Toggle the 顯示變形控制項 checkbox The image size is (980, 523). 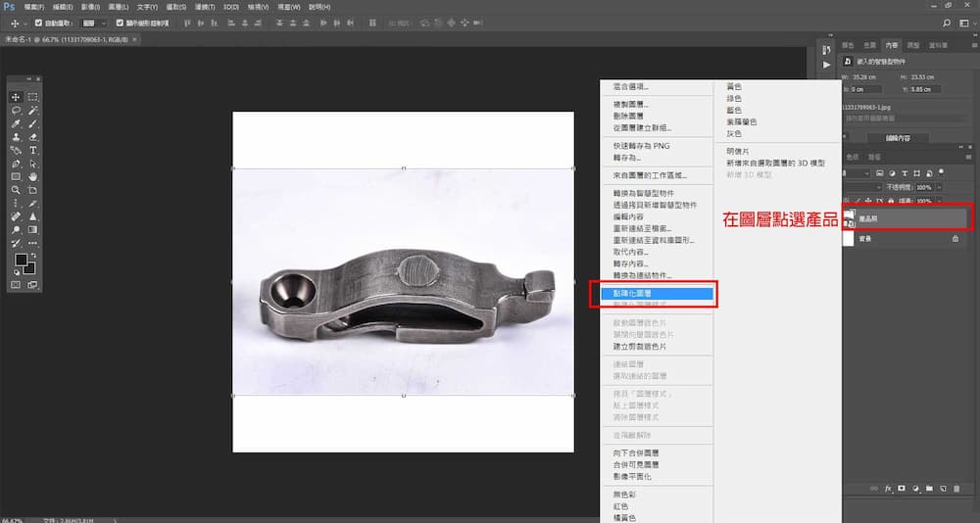120,24
